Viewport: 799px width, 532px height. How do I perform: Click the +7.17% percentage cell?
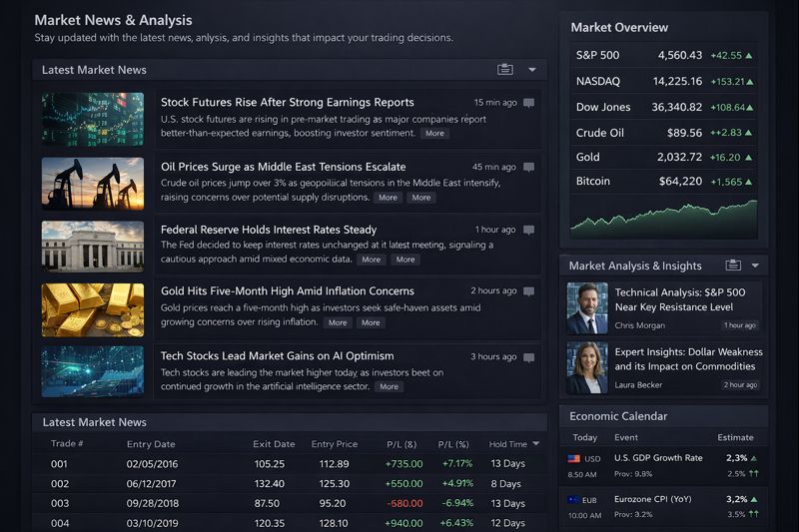coord(457,464)
